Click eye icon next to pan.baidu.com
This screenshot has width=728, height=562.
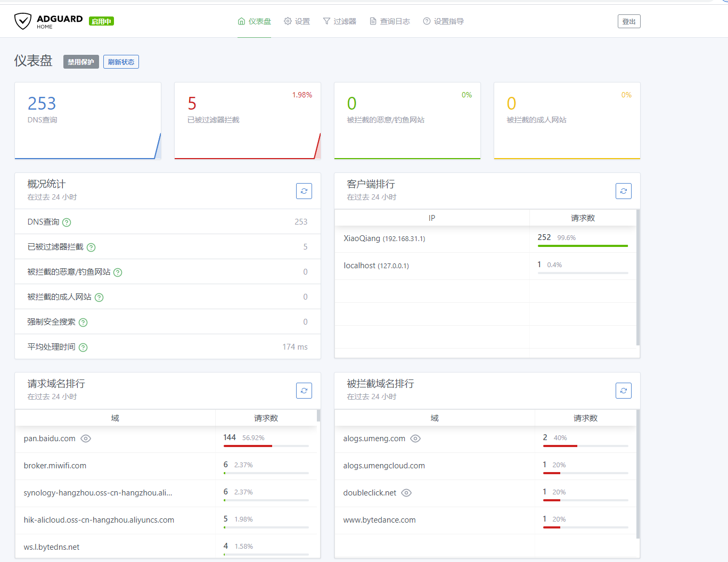pos(86,439)
